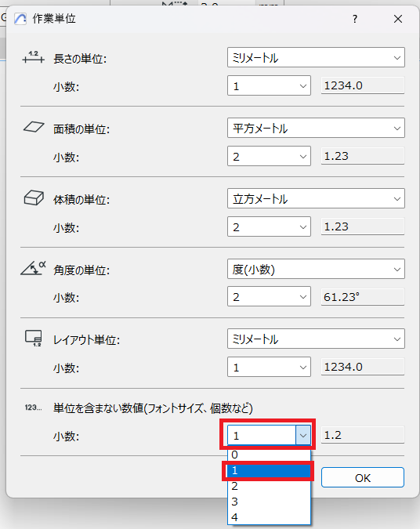The image size is (420, 529).
Task: Expand the 角度の単位 度(小数) dropdown
Action: [316, 269]
